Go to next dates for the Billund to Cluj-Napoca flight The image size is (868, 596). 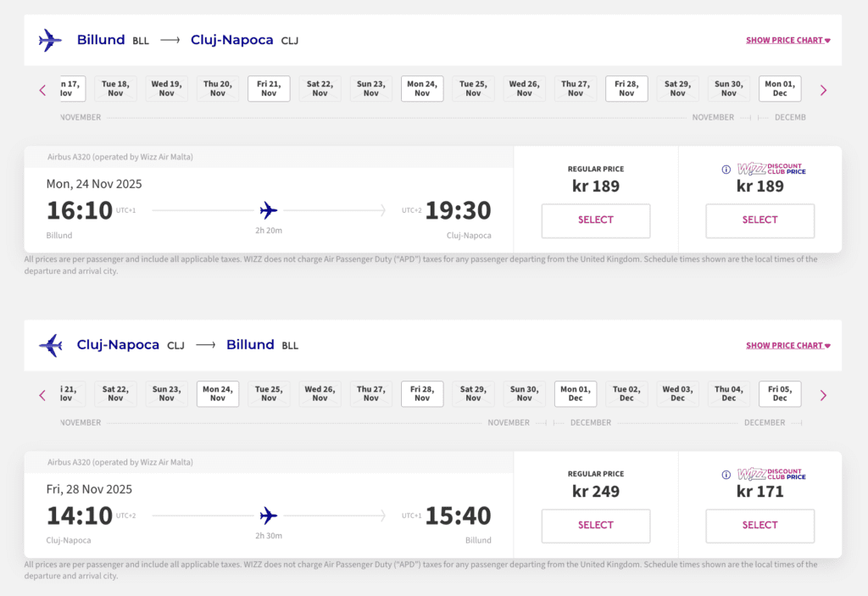tap(822, 90)
